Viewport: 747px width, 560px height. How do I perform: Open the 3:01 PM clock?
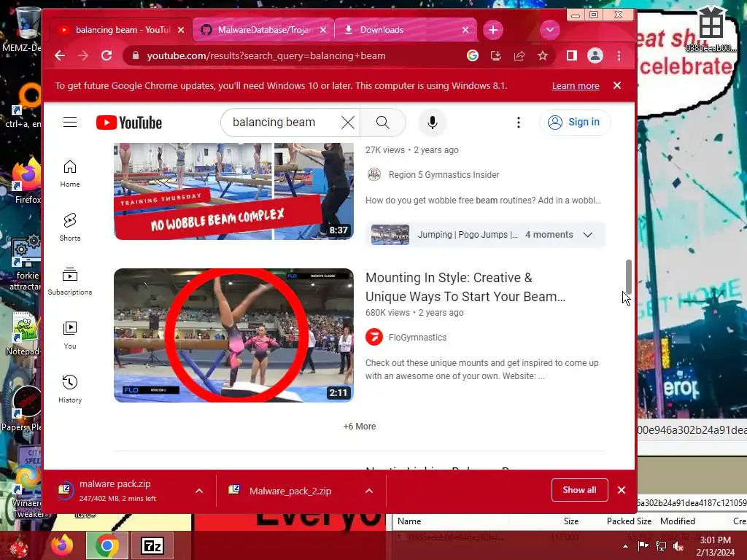(x=715, y=546)
